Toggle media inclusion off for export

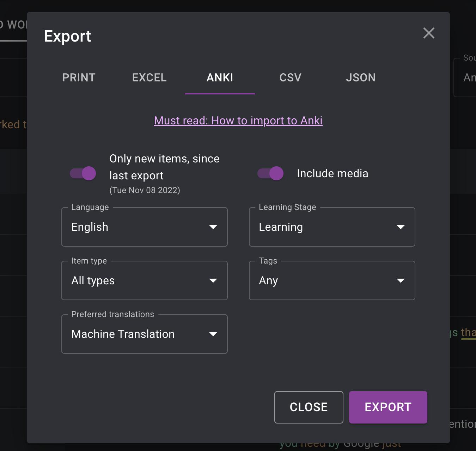(270, 173)
